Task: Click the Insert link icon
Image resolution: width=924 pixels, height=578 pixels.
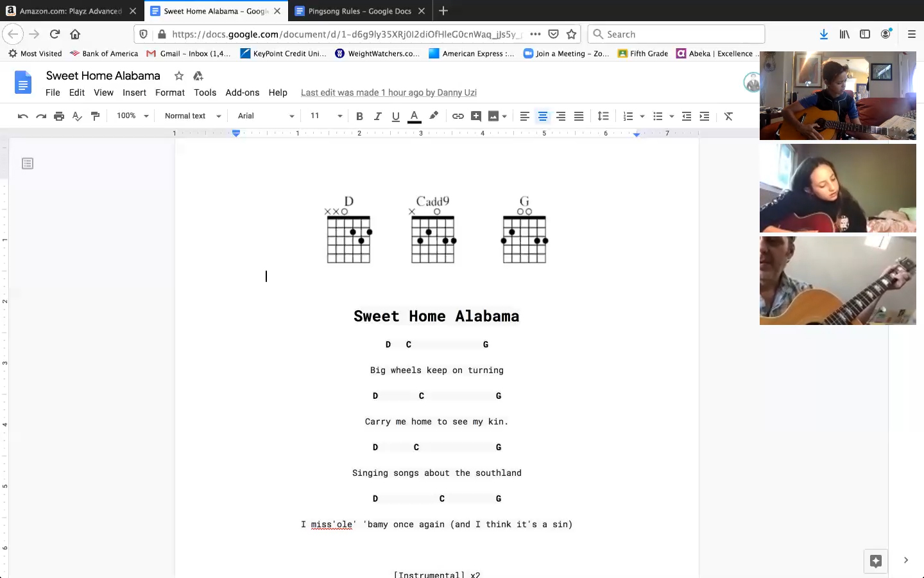Action: (458, 116)
